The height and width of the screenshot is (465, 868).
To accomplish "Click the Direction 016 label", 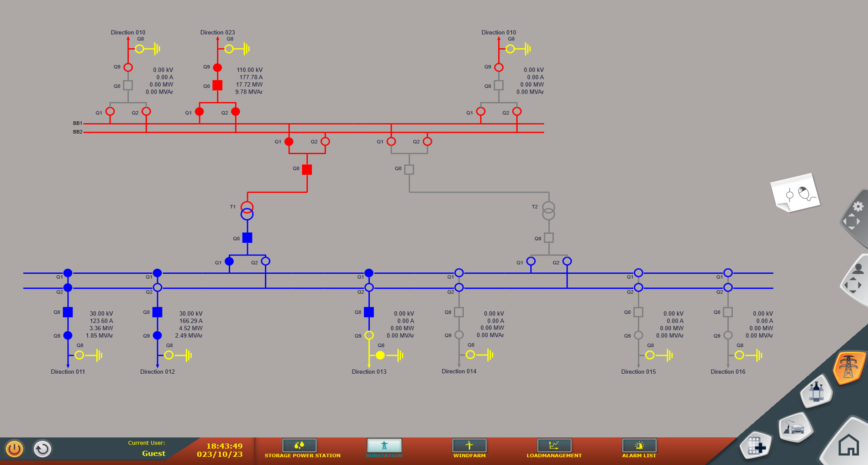I will point(728,372).
